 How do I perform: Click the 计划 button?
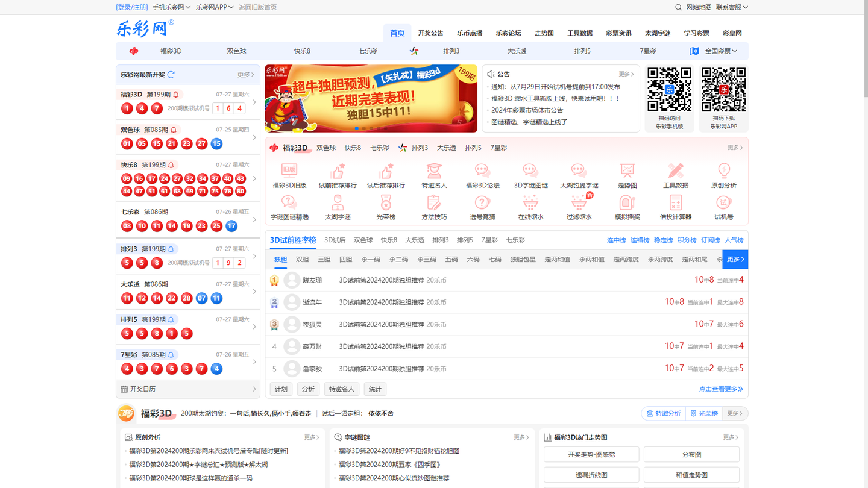click(281, 389)
